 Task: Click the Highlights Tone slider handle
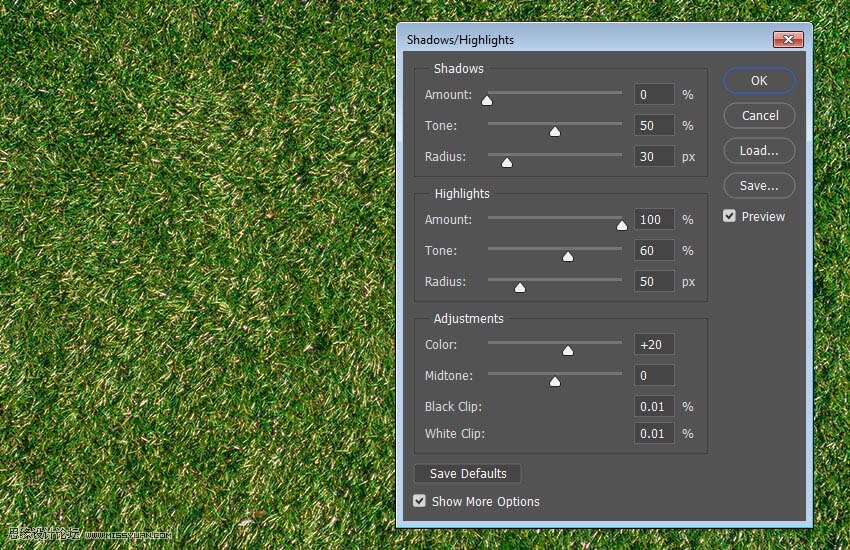point(568,256)
